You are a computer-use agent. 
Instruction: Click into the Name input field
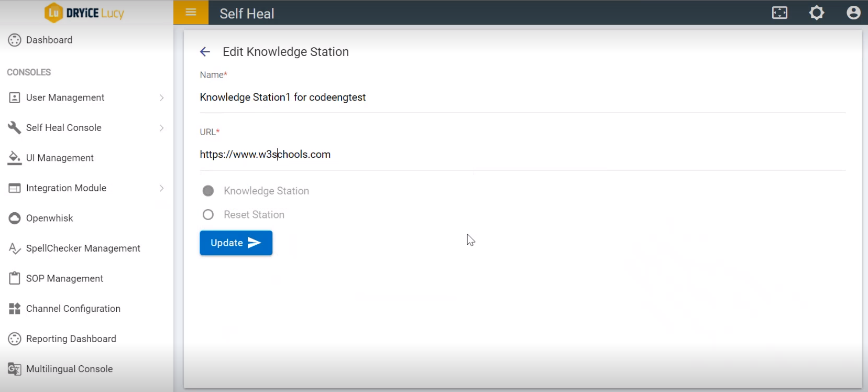tap(522, 97)
